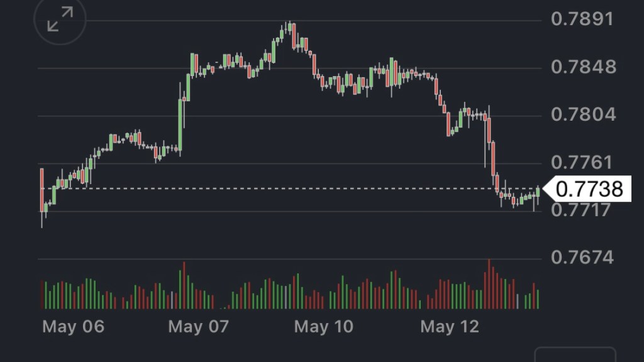Click the 0.7761 price axis label
This screenshot has height=362, width=644.
[582, 163]
